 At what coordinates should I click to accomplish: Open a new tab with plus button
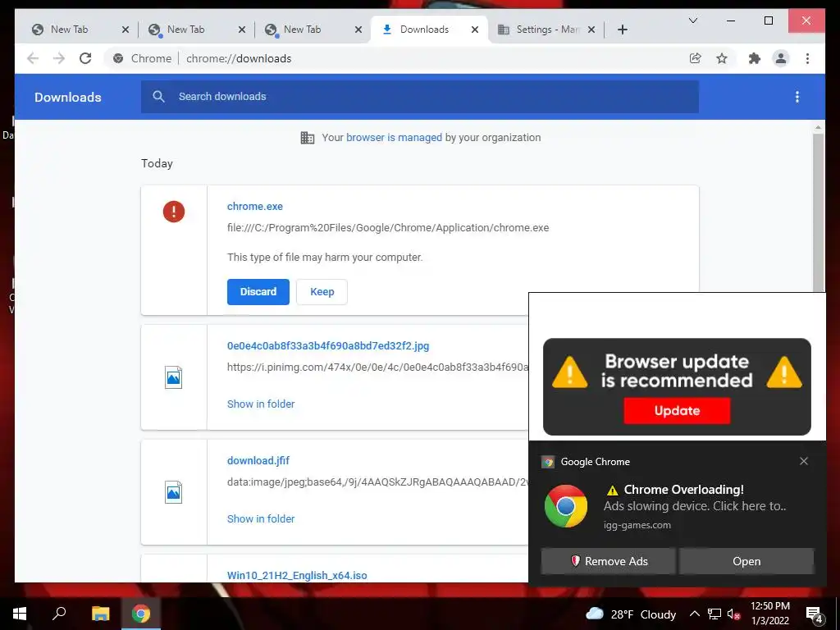pyautogui.click(x=622, y=30)
